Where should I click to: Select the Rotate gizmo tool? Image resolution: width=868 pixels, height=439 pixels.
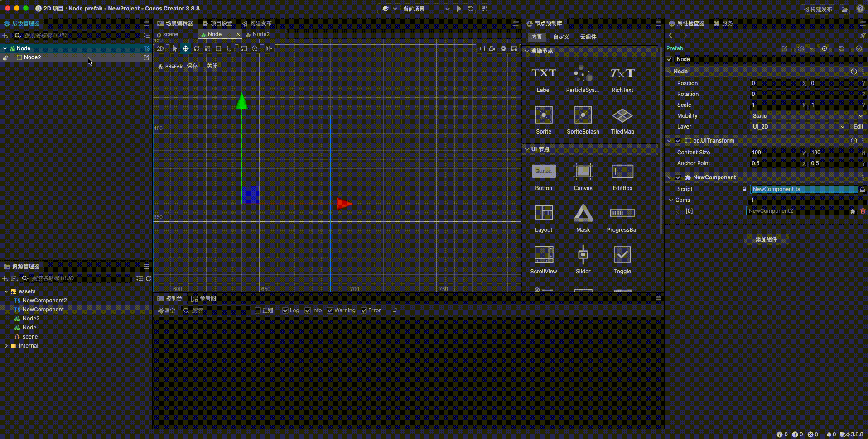pyautogui.click(x=197, y=48)
